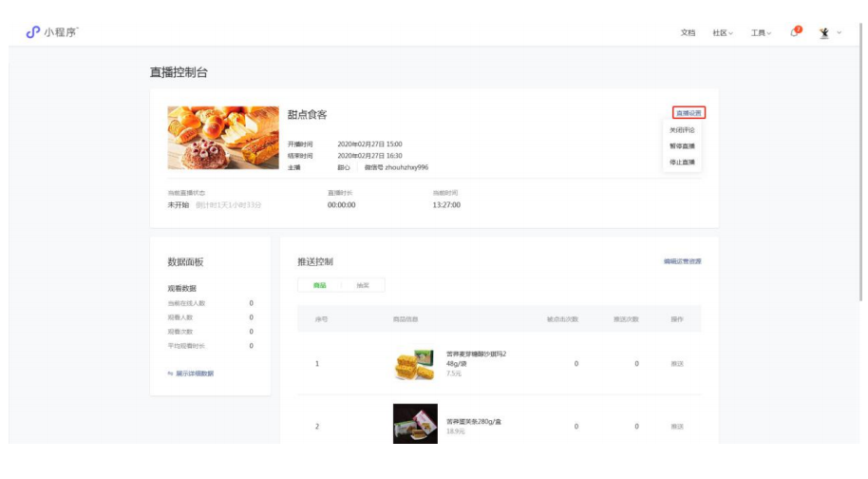This screenshot has height=479, width=868.
Task: Expand the arrow next to the avatar
Action: 840,32
